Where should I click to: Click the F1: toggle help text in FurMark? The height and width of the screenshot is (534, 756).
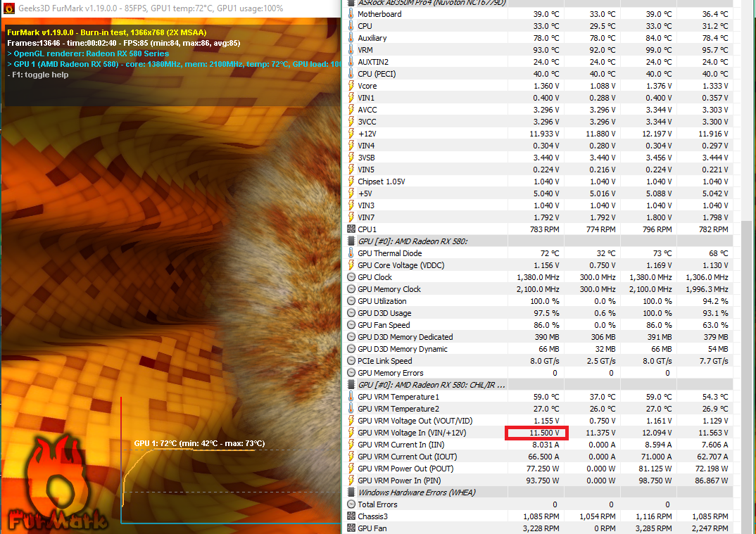(38, 75)
